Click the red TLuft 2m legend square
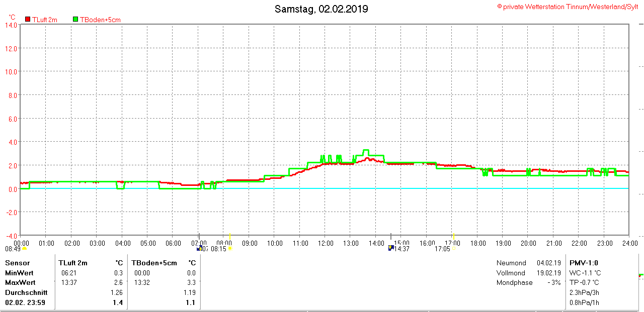The height and width of the screenshot is (312, 644). pos(28,20)
